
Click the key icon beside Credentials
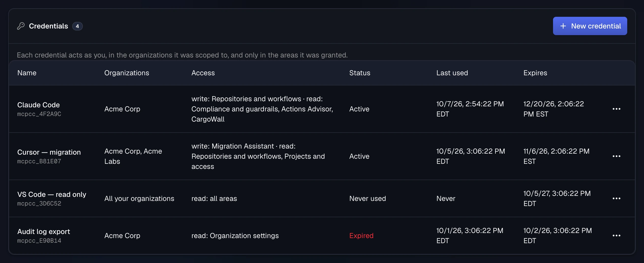[21, 26]
